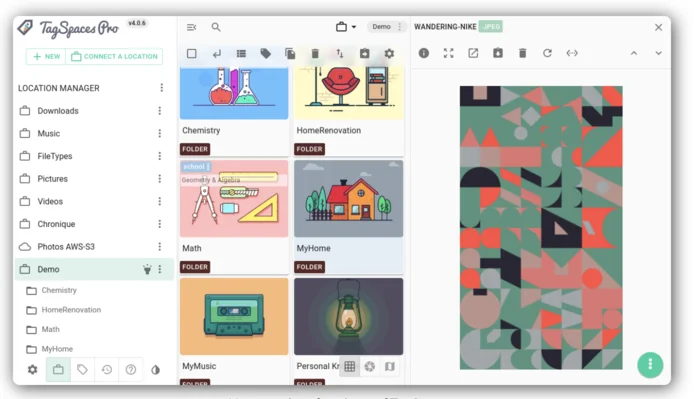Viewport: 694px width, 399px height.
Task: Delete the previewed file with trash icon
Action: coord(523,53)
